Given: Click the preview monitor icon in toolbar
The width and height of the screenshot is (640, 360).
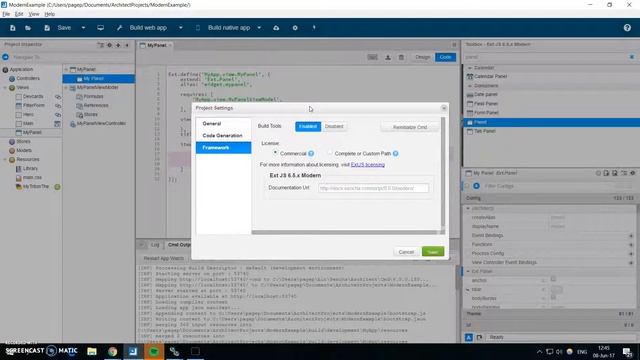Looking at the screenshot, I should 100,28.
